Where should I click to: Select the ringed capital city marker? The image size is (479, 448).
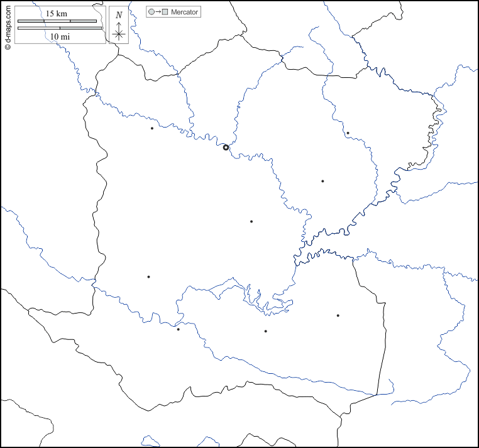coord(226,148)
